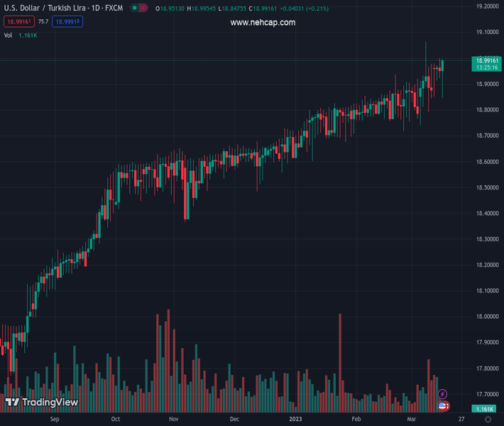This screenshot has height=426, width=504.
Task: Click the red sell price 18.9916 button
Action: [x=19, y=22]
